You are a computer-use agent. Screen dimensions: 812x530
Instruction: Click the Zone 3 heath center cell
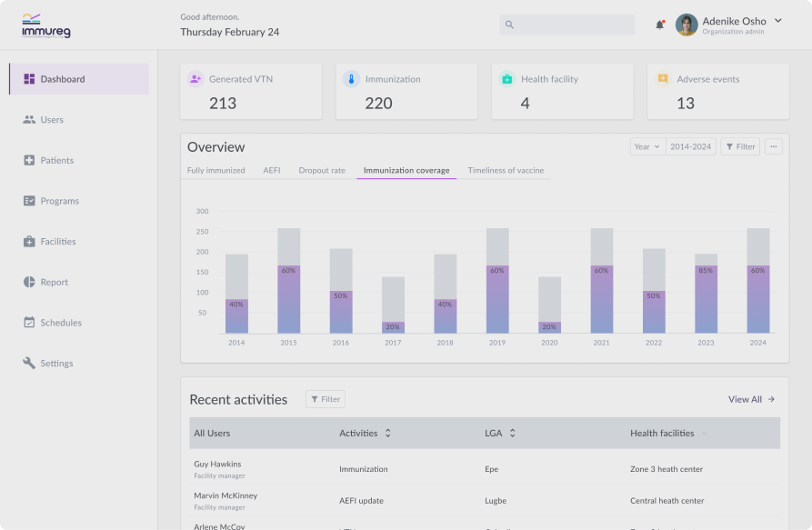[x=667, y=469]
